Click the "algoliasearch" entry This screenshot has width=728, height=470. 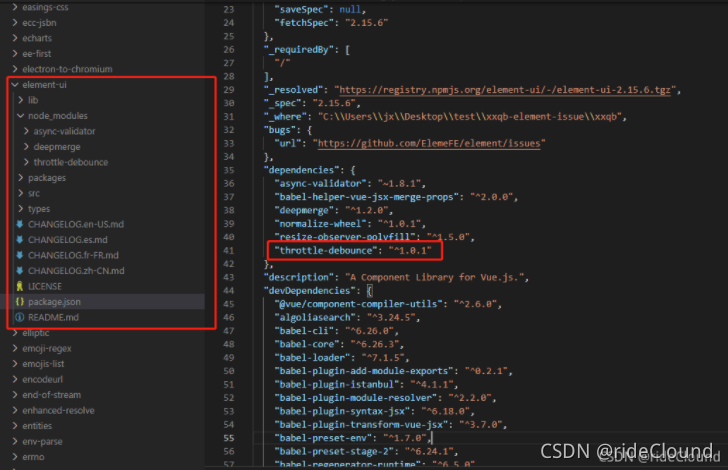tap(315, 318)
